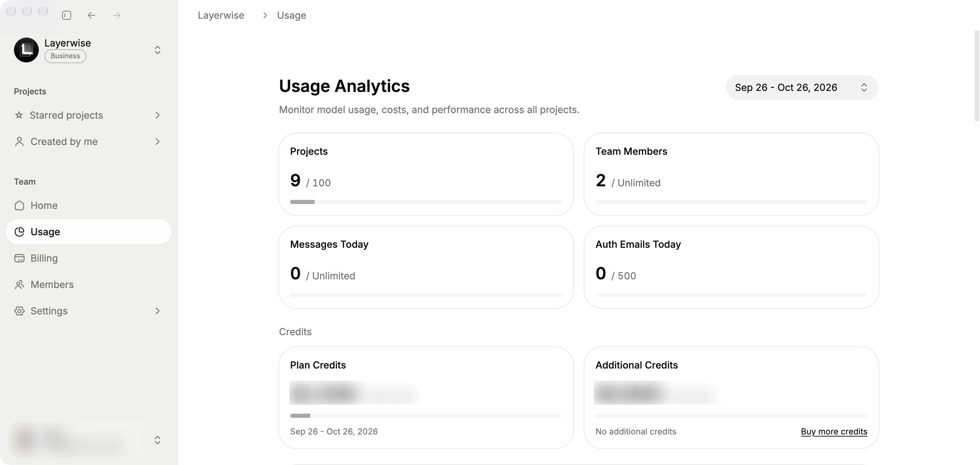Open the Members page
The image size is (980, 465).
click(88, 285)
